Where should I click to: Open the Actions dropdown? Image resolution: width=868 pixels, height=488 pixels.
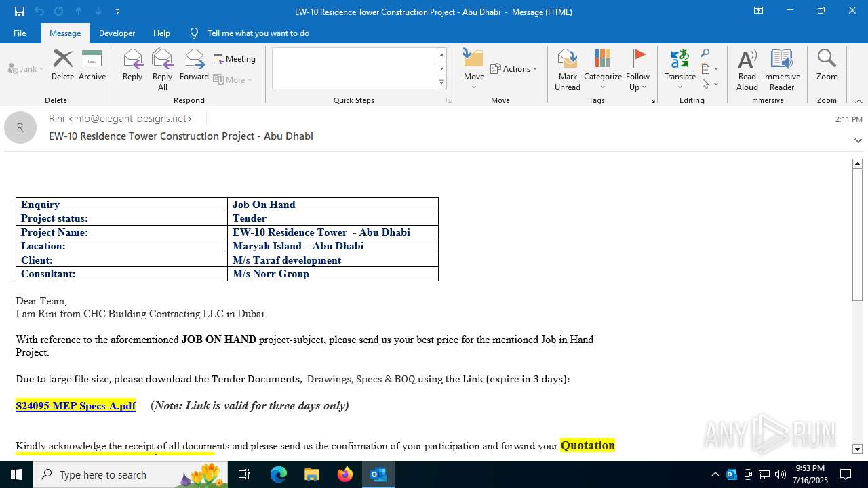[513, 68]
